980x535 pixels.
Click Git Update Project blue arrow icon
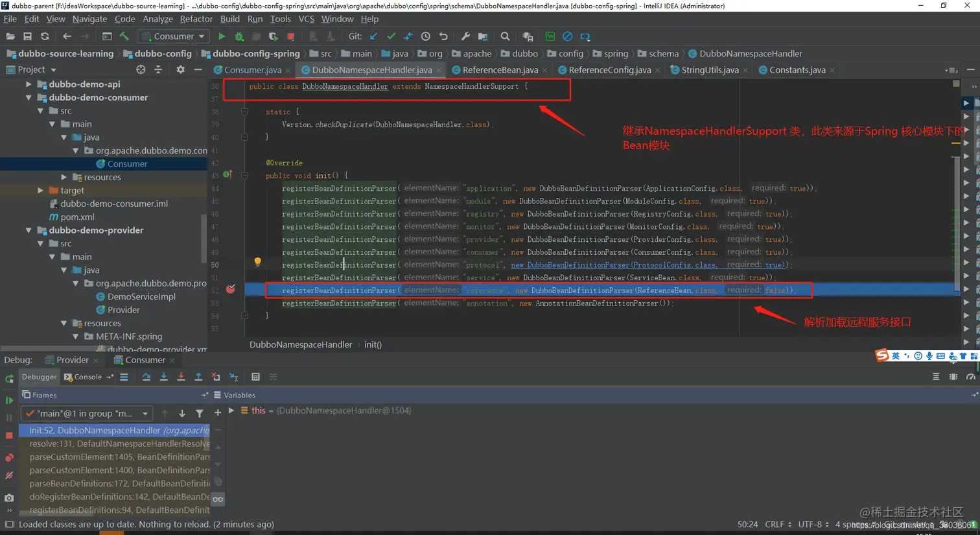[373, 36]
